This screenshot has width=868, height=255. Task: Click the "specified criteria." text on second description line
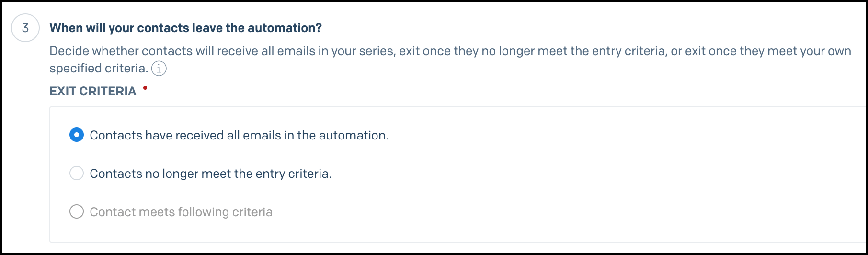coord(99,68)
